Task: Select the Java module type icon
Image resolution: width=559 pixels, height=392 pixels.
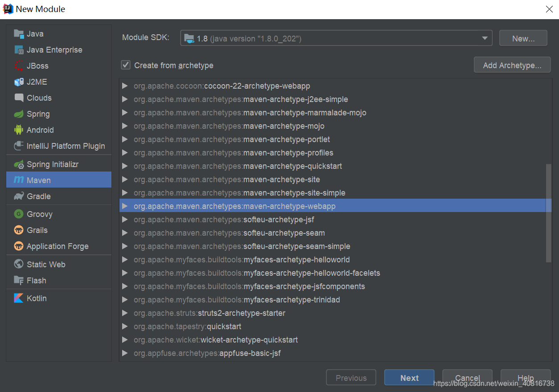Action: (x=19, y=34)
